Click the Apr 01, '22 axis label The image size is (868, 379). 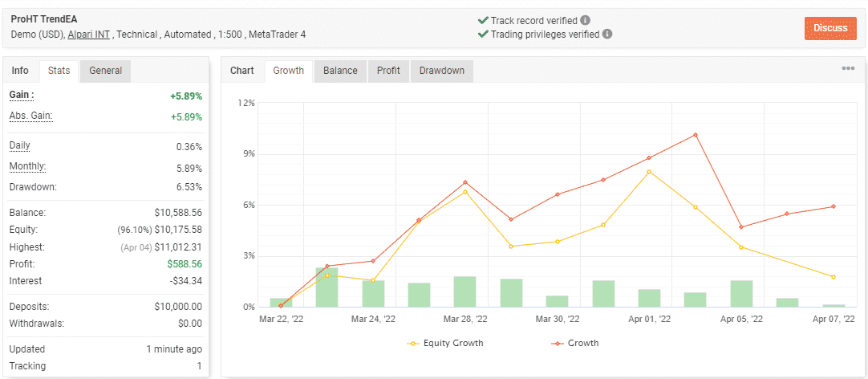coord(649,319)
